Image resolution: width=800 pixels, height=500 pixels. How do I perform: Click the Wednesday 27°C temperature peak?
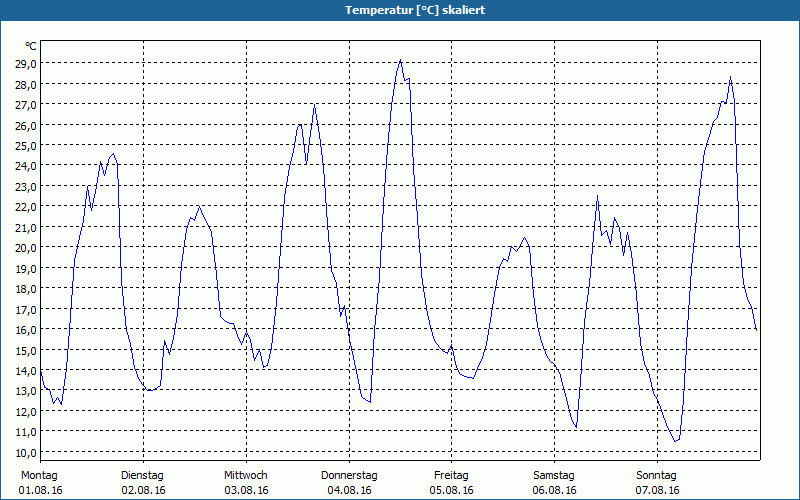[314, 105]
